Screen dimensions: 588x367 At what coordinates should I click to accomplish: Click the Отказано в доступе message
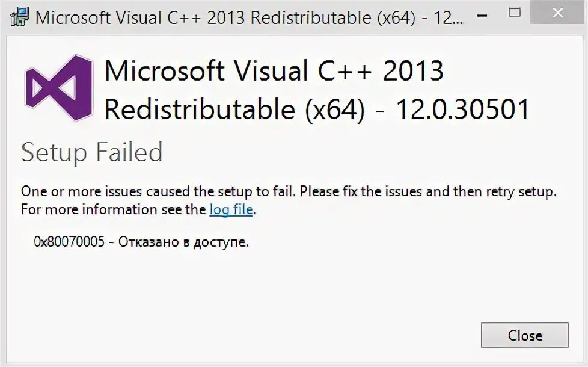pos(184,242)
